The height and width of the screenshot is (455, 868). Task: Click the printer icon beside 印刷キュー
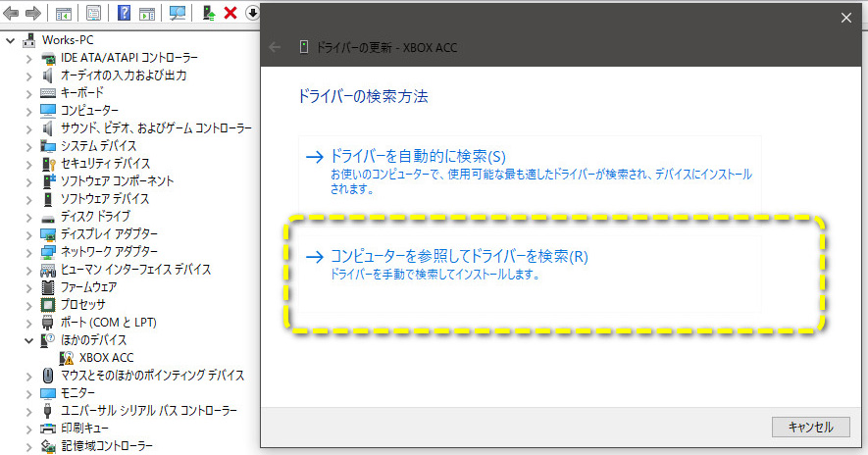[x=48, y=429]
